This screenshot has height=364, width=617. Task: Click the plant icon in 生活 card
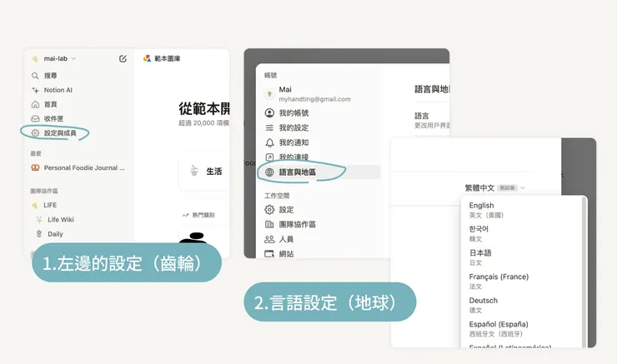[x=194, y=171]
